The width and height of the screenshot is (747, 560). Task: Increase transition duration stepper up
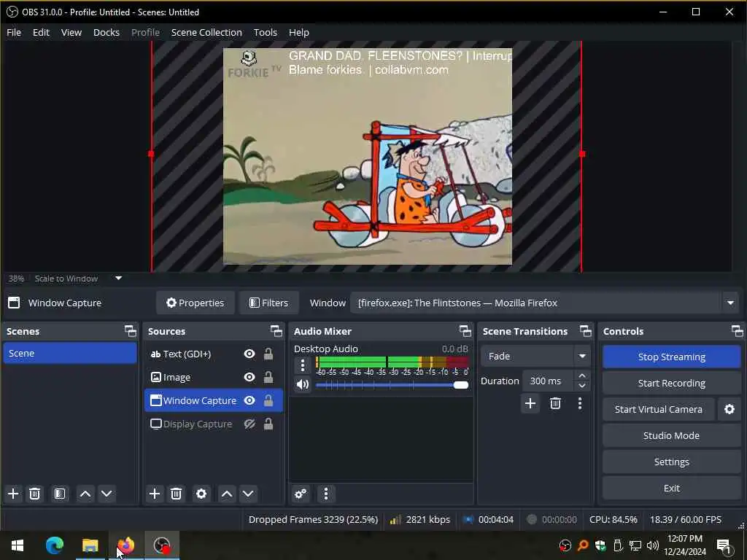pos(581,376)
